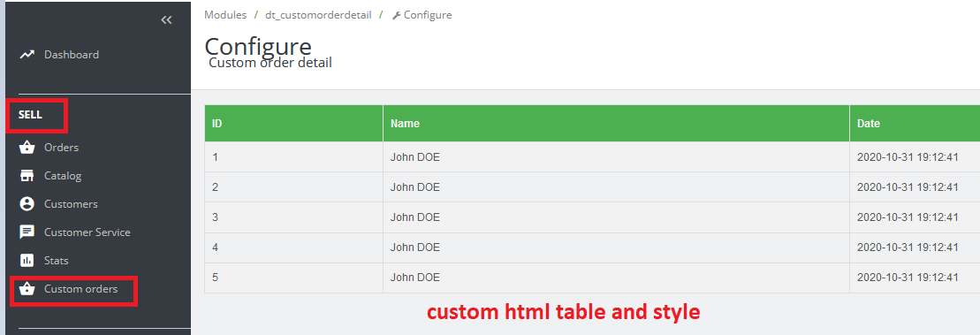
Task: Open the Orders menu
Action: [x=61, y=148]
